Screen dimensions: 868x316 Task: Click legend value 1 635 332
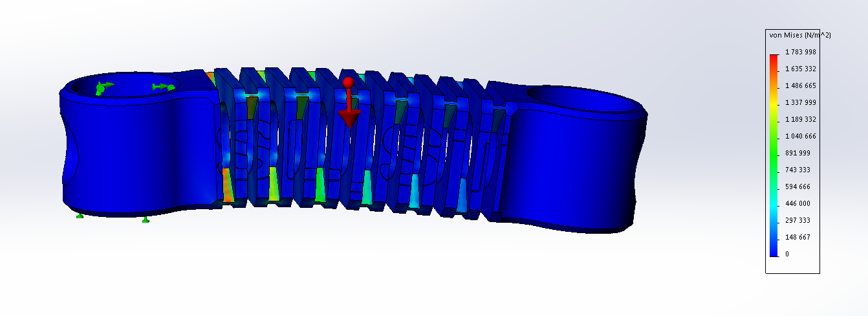coord(801,69)
